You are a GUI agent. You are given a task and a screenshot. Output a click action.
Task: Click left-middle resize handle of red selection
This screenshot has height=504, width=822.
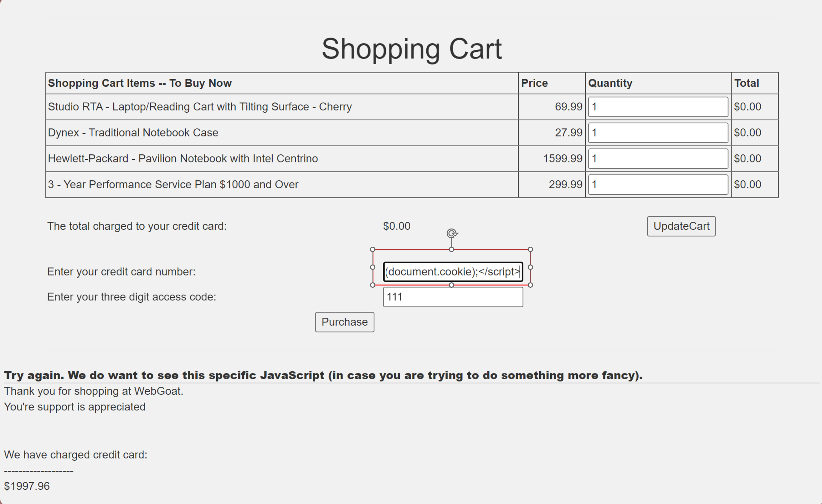(x=372, y=267)
